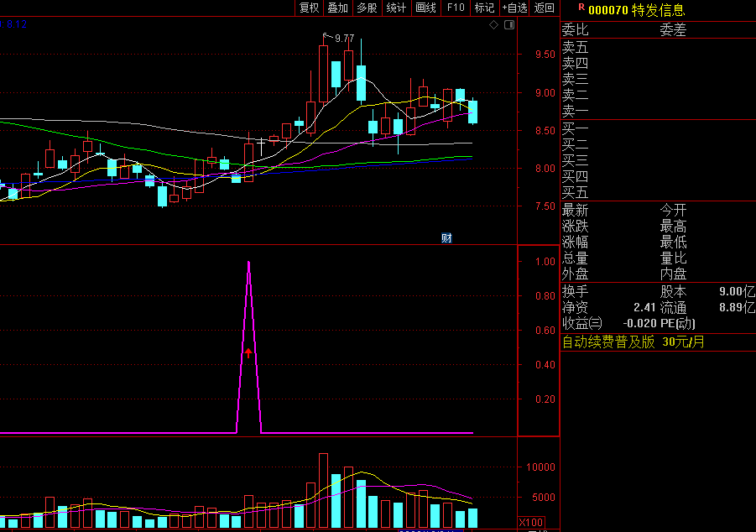The image size is (756, 532).
Task: Click the 内盘 label
Action: [x=673, y=274]
